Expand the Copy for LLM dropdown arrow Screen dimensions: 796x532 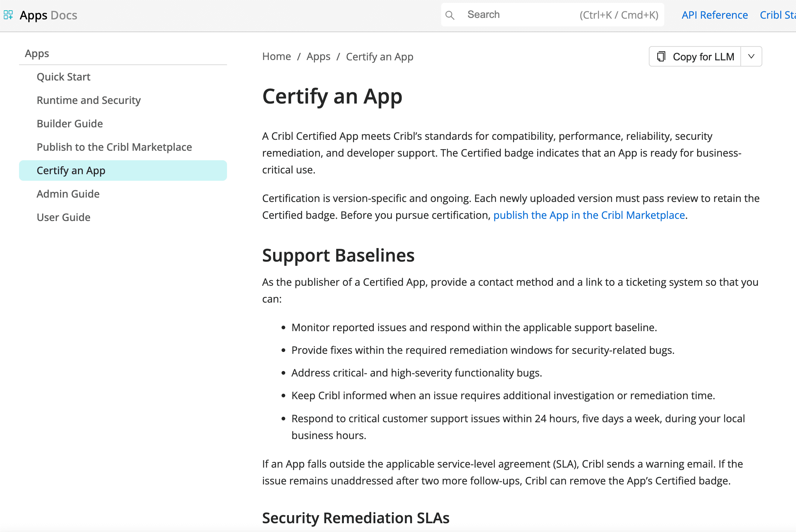[x=751, y=56]
